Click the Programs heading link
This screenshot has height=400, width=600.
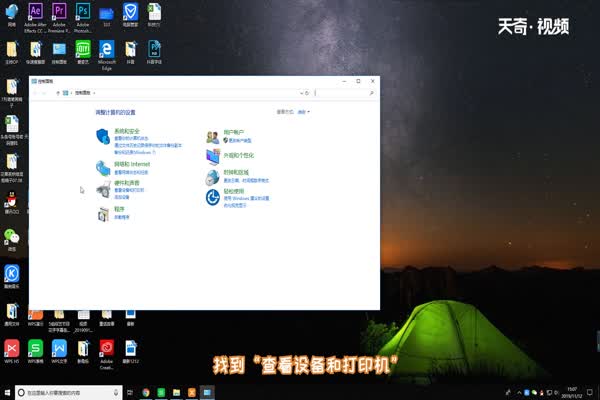pyautogui.click(x=119, y=209)
